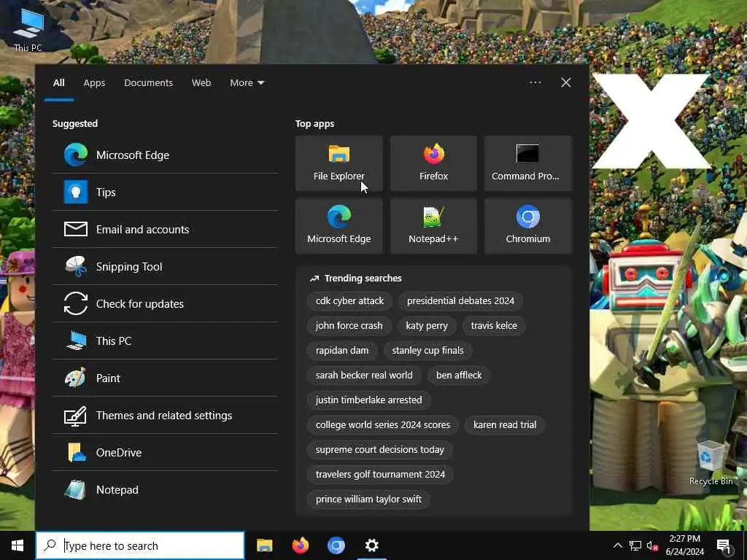Switch to the Web tab
This screenshot has width=747, height=560.
point(201,82)
